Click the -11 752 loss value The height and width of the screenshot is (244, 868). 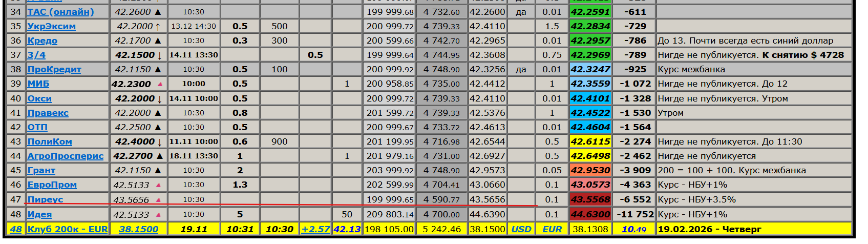[634, 214]
